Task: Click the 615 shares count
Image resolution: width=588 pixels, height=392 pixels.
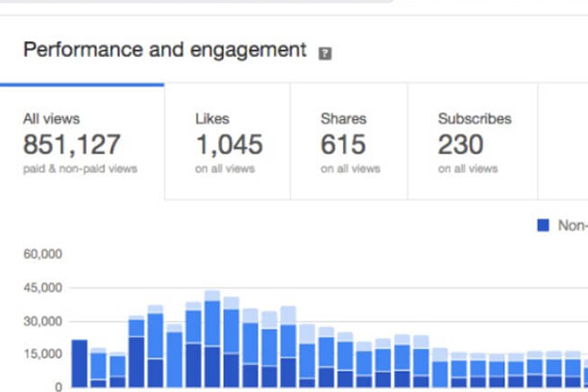Action: pyautogui.click(x=343, y=144)
